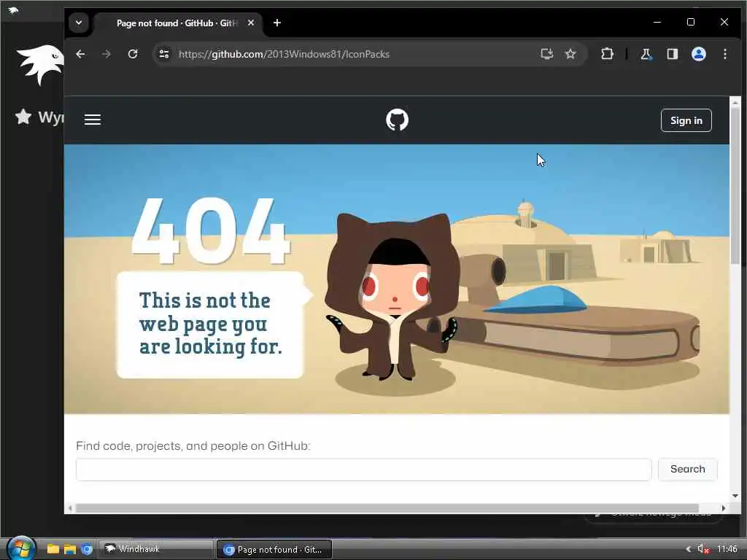The height and width of the screenshot is (560, 747).
Task: Click the horizontal scrollbar right arrow
Action: [x=723, y=508]
